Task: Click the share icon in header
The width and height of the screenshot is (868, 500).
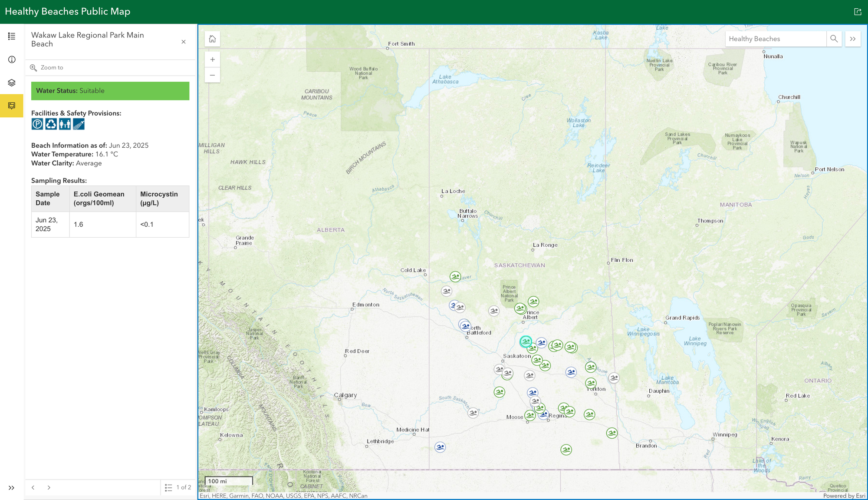Action: click(x=858, y=12)
